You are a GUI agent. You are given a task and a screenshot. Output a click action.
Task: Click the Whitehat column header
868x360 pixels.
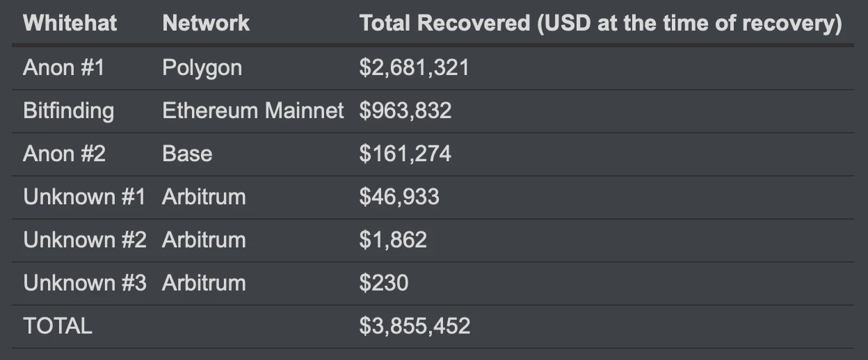70,23
